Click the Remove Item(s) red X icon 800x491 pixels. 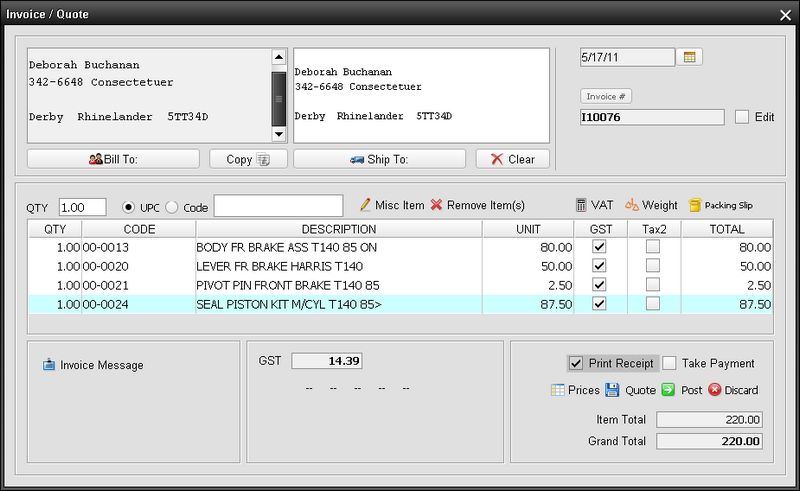[436, 205]
